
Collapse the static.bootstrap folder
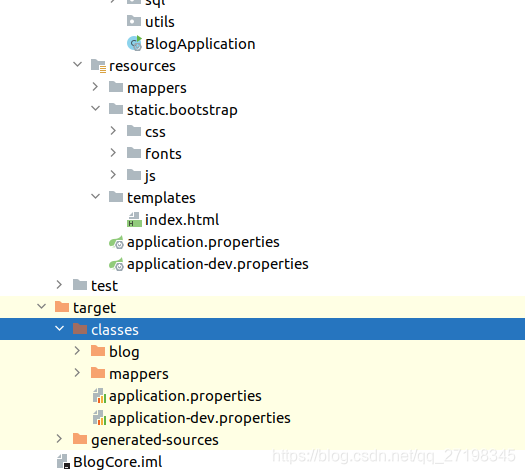coord(95,109)
